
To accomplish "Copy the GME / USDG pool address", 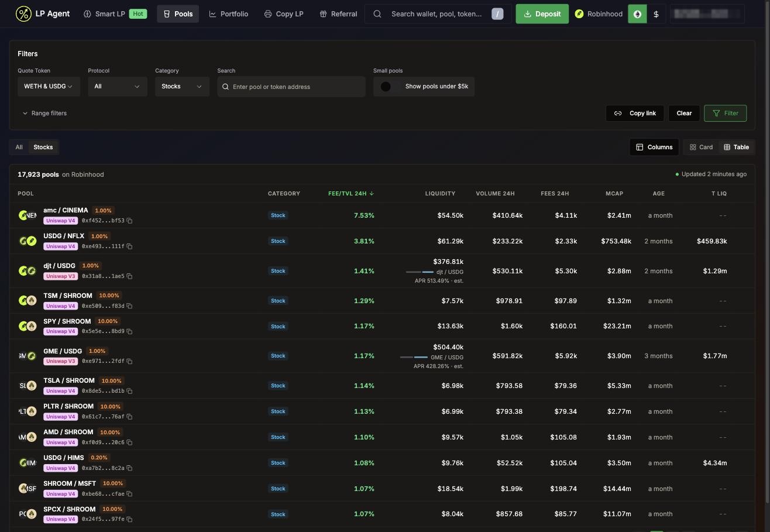I will point(129,361).
